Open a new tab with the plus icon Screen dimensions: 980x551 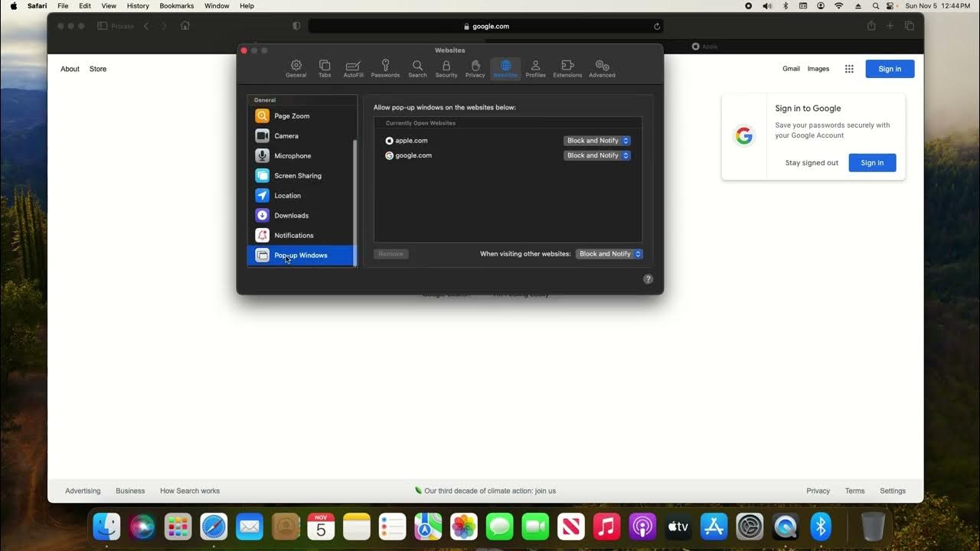click(x=890, y=26)
